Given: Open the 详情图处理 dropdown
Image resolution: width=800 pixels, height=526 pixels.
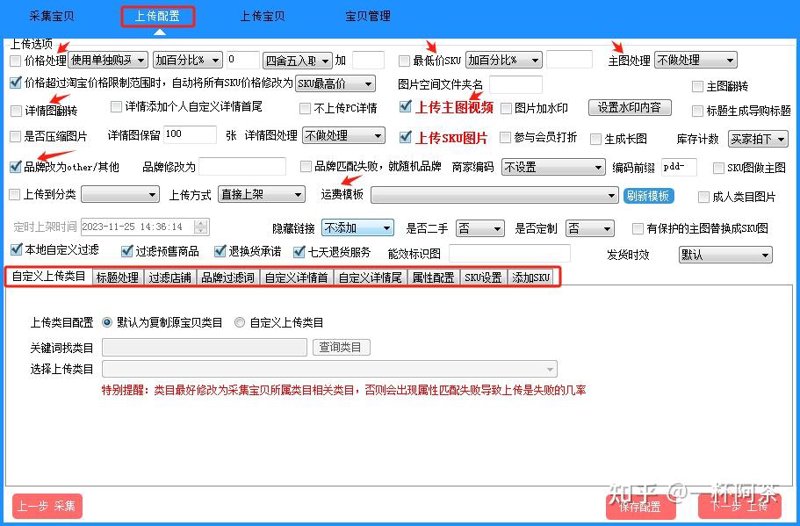Looking at the screenshot, I should tap(344, 136).
